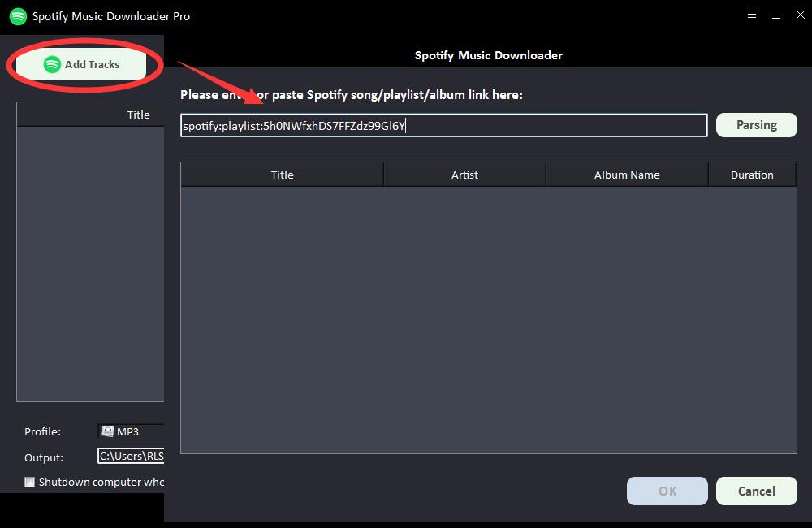Click the Spotify Music Downloader dialog title
Screen dimensions: 812x528
[488, 55]
